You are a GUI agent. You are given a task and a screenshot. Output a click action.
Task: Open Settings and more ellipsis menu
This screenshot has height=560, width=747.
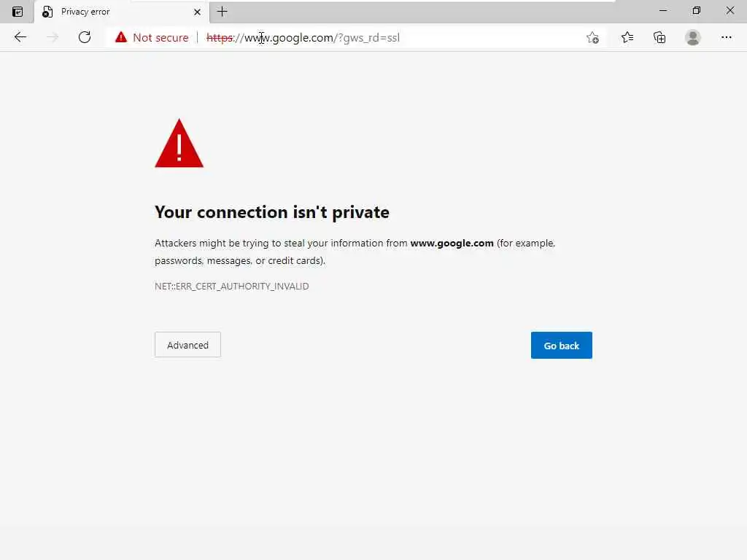[727, 37]
